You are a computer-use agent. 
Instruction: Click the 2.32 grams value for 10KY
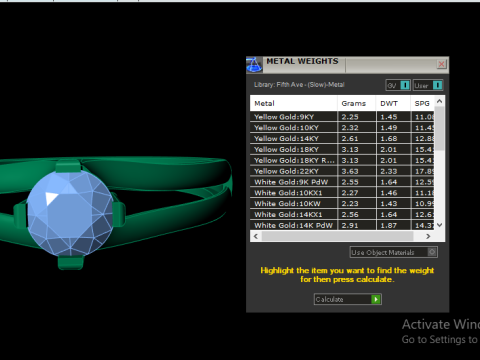(350, 128)
